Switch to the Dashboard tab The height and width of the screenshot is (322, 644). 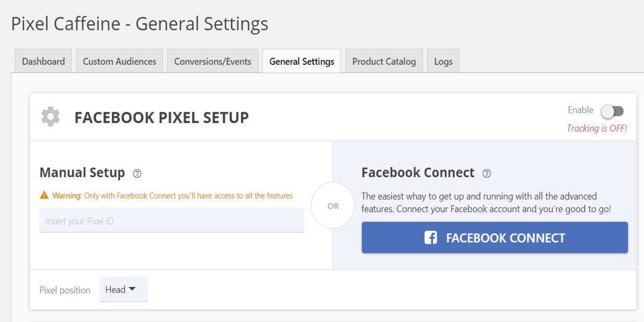pyautogui.click(x=43, y=61)
